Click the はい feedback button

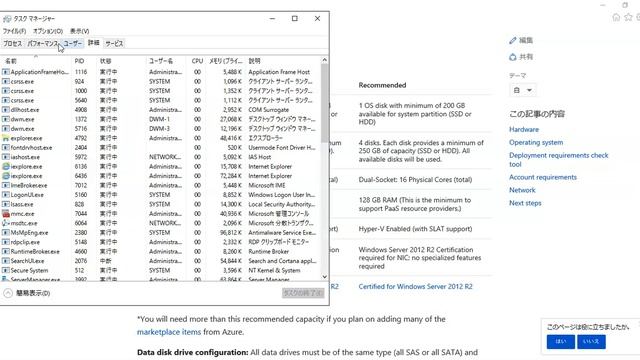[x=561, y=342]
